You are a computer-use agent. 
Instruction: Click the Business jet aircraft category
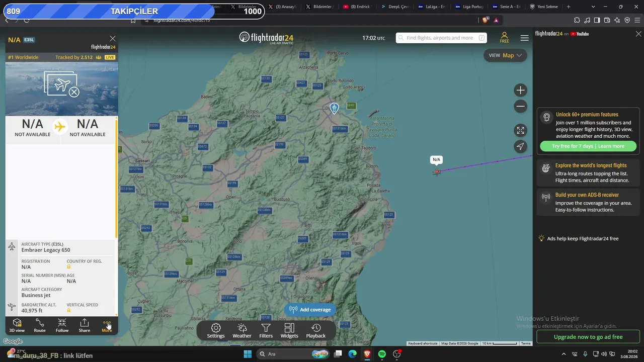click(36, 295)
